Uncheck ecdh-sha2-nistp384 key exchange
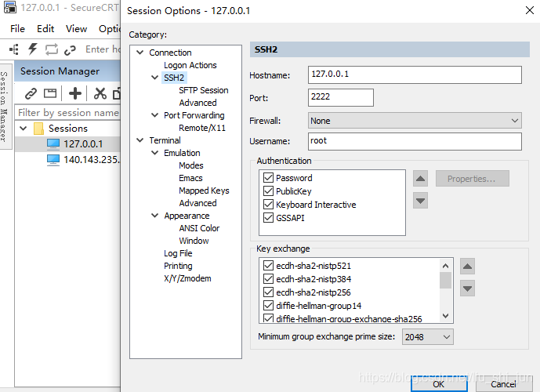540x392 pixels. [268, 278]
